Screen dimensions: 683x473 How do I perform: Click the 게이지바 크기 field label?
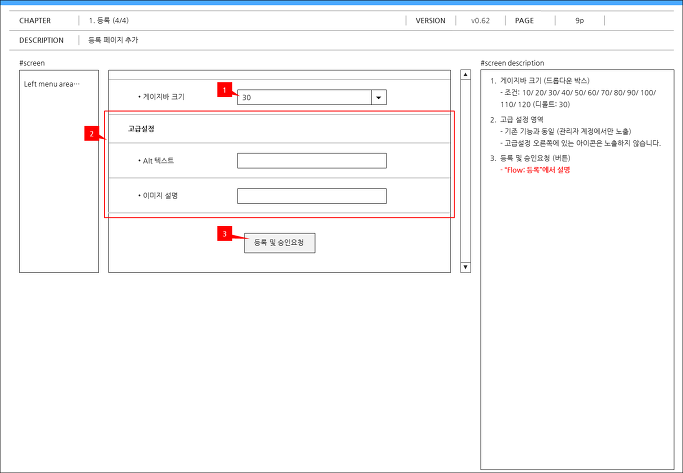click(x=163, y=97)
